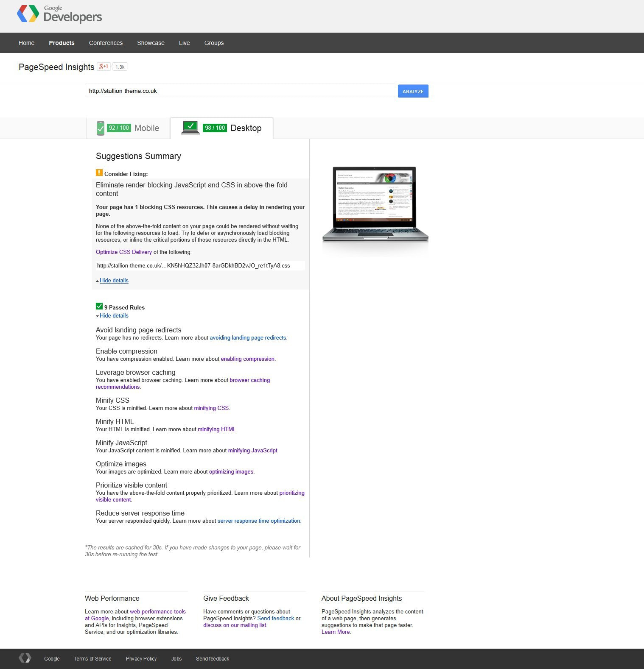
Task: Open the minifying HTML link
Action: tap(217, 429)
